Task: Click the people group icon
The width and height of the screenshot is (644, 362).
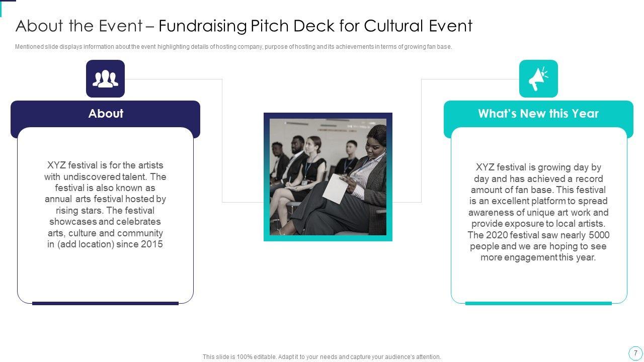Action: pos(105,79)
